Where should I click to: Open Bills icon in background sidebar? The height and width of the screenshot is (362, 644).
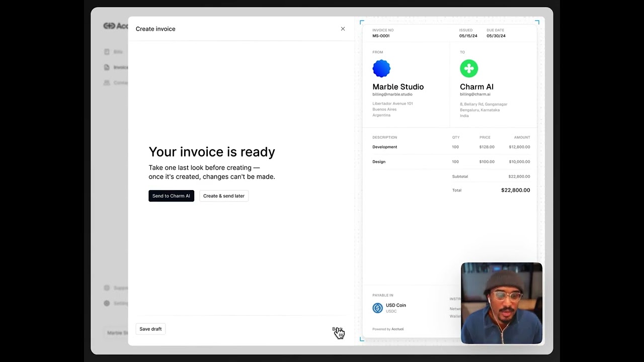pos(107,52)
